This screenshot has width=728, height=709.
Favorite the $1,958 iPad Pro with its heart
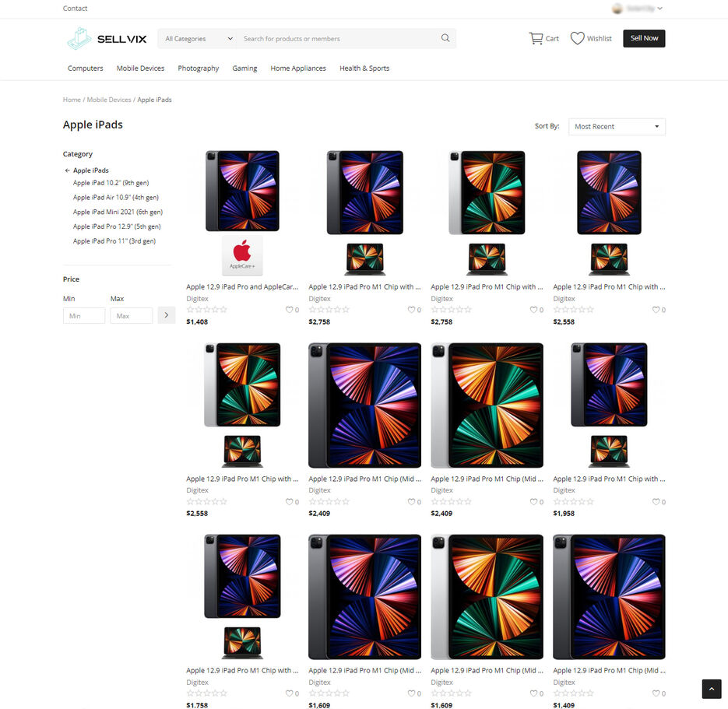(656, 501)
